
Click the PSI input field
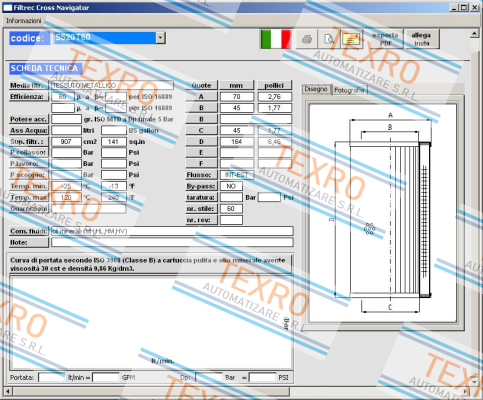coord(262,378)
